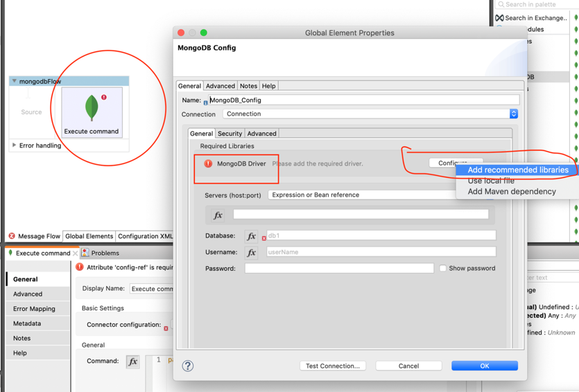Switch to the dialog's Notes tab
This screenshot has width=579, height=392.
248,86
